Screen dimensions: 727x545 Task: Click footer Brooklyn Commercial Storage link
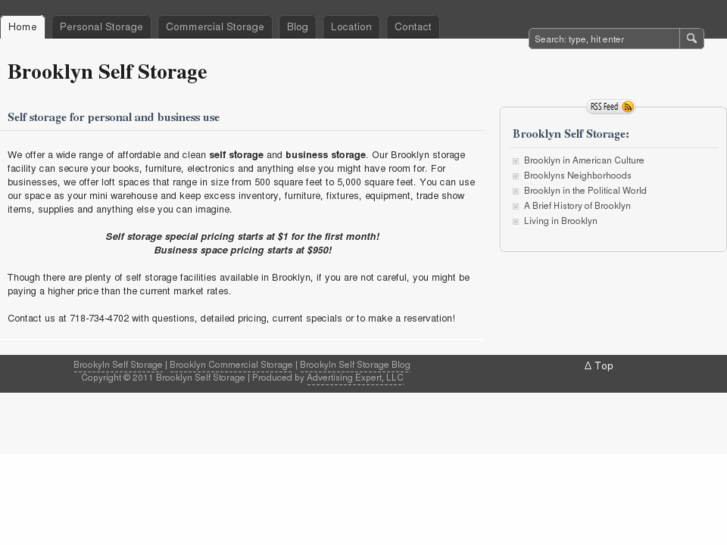click(x=231, y=365)
